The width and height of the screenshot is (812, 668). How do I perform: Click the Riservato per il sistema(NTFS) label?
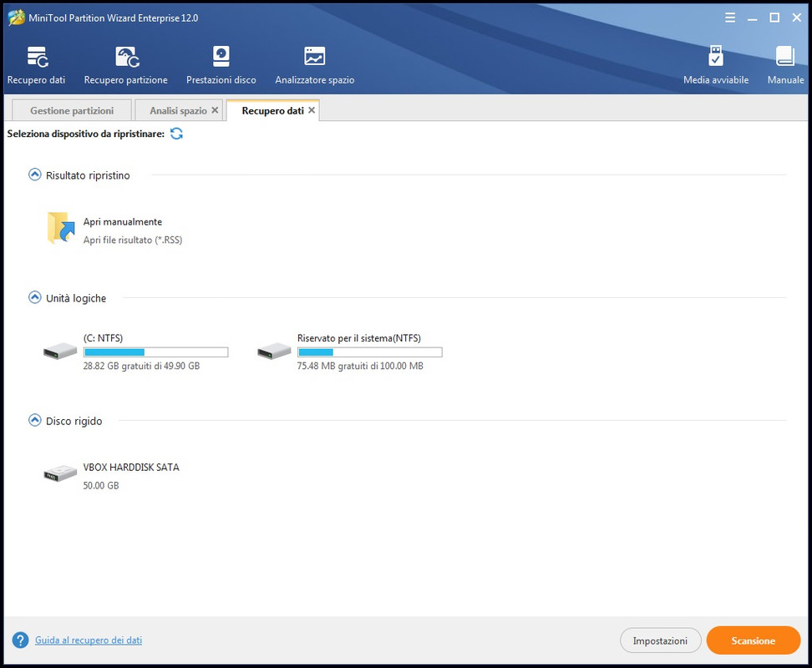pyautogui.click(x=359, y=338)
